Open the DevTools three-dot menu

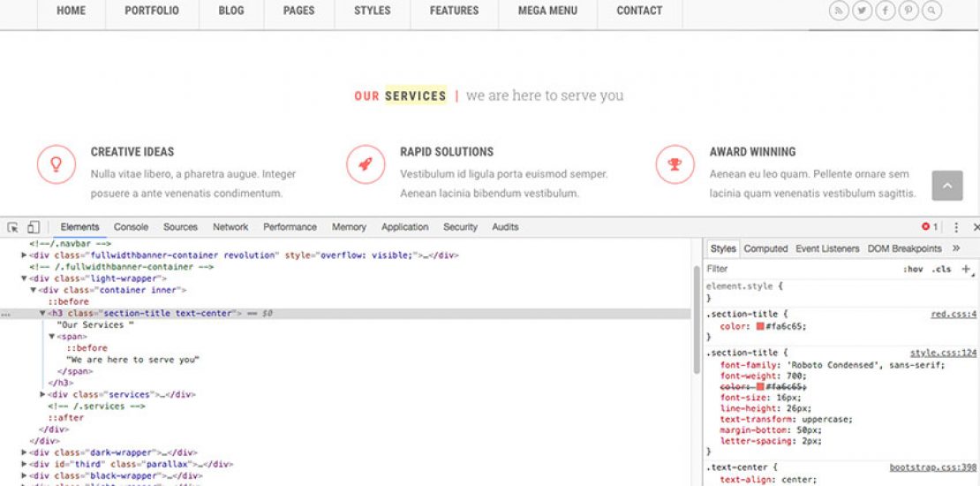tap(955, 227)
